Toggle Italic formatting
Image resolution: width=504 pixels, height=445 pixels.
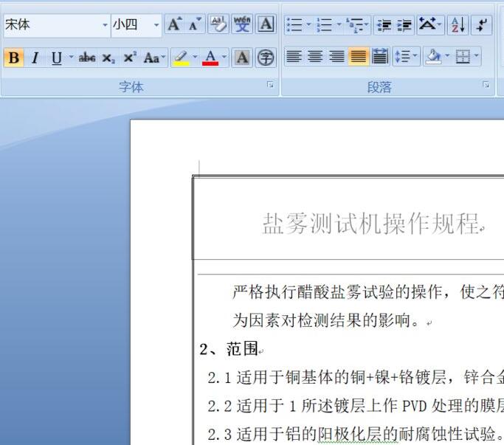click(35, 58)
